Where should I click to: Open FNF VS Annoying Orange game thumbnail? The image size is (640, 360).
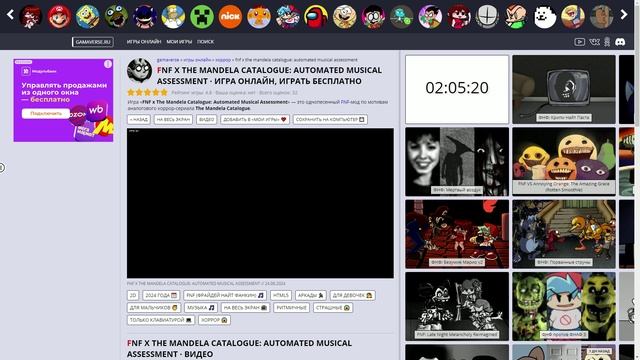tap(564, 162)
